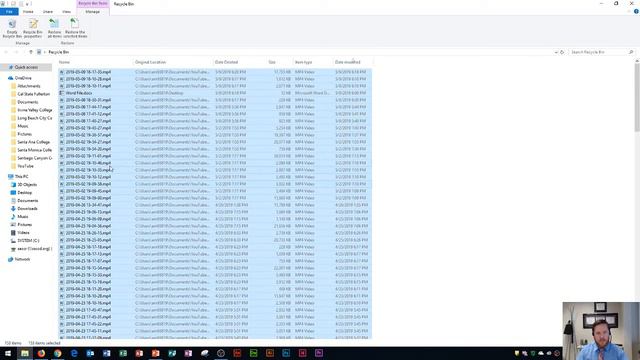Screen dimensions: 640x360
Task: Click the address bar refresh icon
Action: tap(562, 52)
